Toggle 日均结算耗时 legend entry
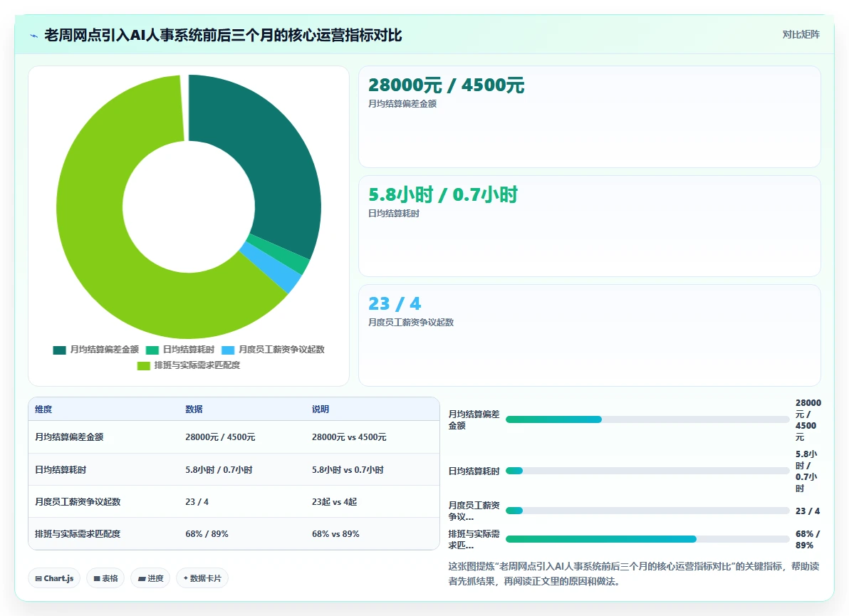The height and width of the screenshot is (616, 849). [180, 350]
